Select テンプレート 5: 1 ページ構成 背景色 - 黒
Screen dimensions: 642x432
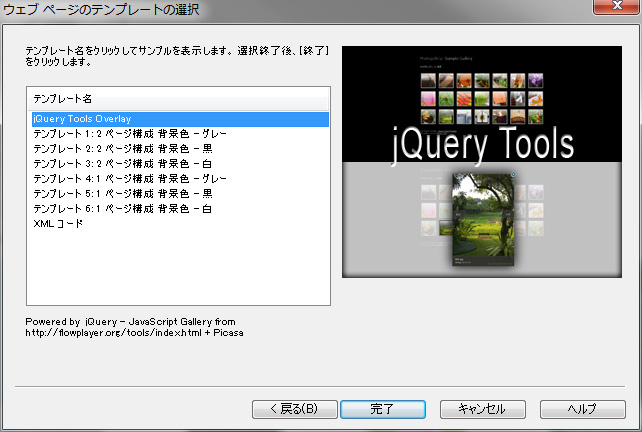180,194
